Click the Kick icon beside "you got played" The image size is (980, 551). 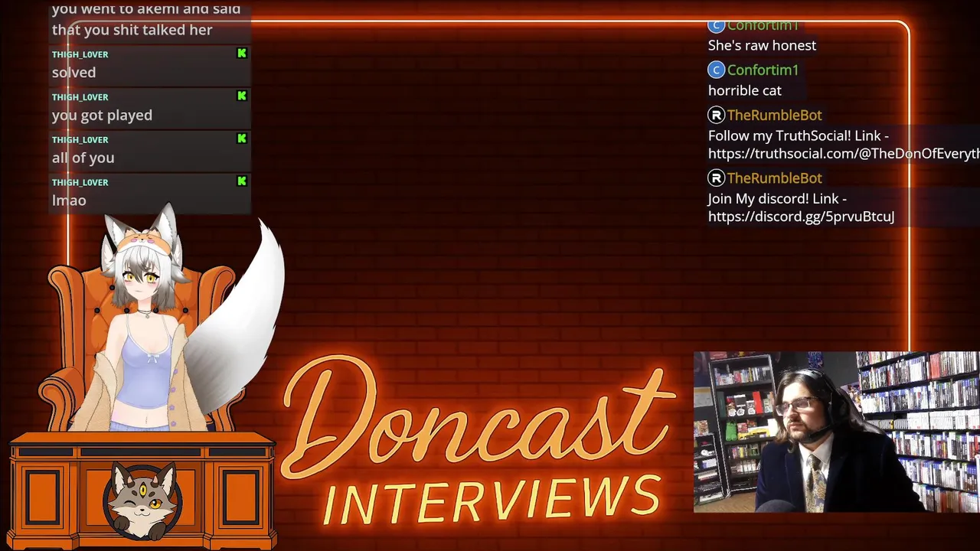pyautogui.click(x=242, y=96)
